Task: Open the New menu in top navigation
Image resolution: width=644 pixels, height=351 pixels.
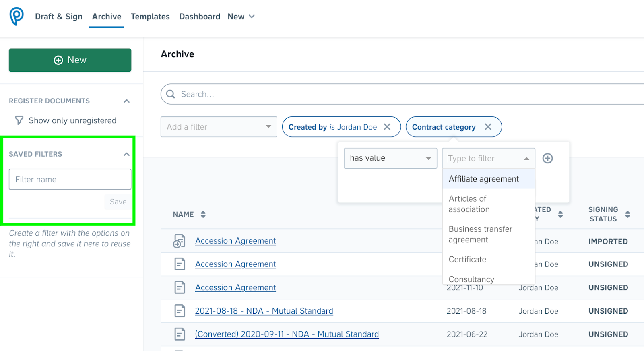Action: click(x=241, y=17)
